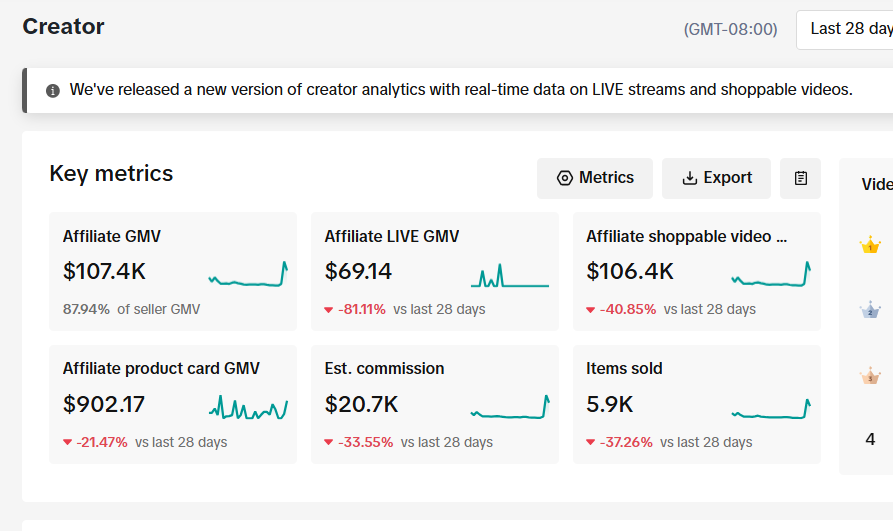The image size is (893, 531).
Task: Select the Items sold metric card
Action: click(x=697, y=404)
